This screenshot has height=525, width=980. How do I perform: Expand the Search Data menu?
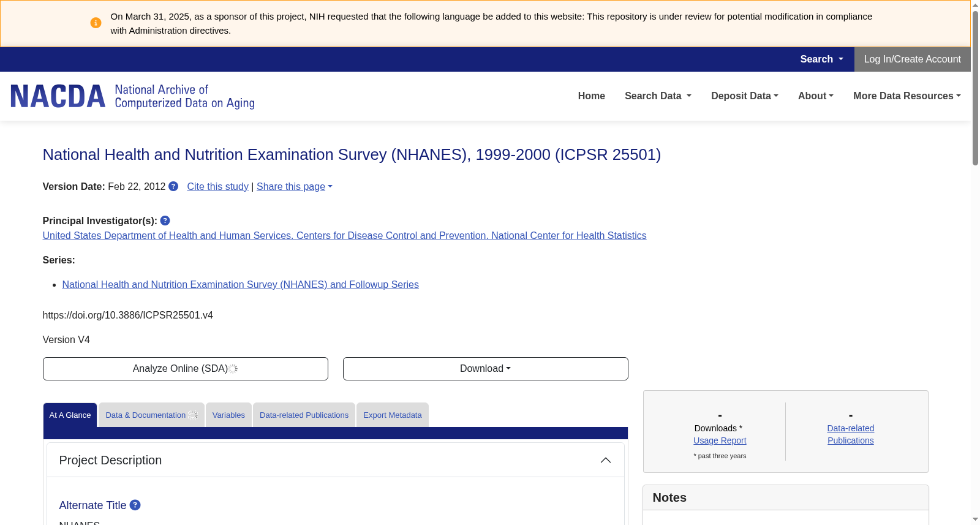pos(658,96)
